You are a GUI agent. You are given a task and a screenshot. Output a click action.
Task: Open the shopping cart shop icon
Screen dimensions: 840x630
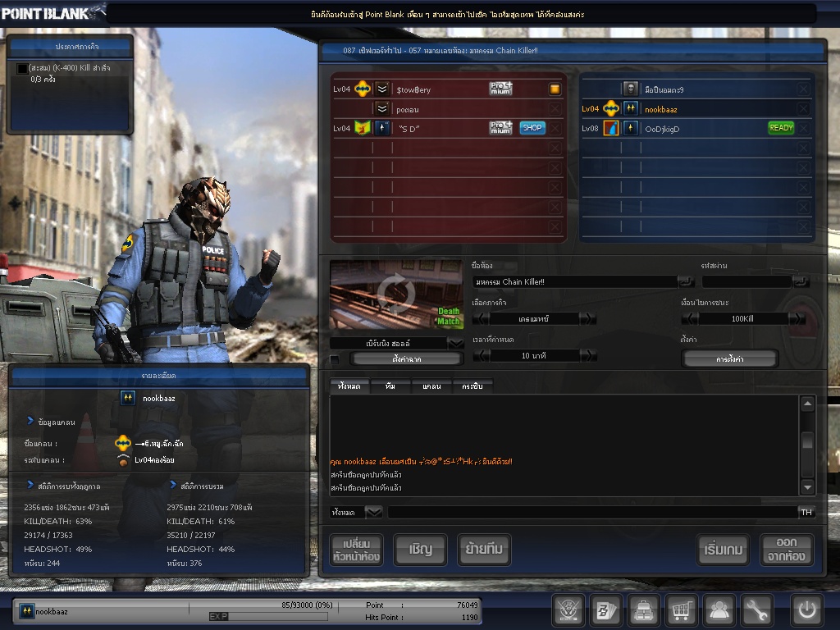pos(681,609)
